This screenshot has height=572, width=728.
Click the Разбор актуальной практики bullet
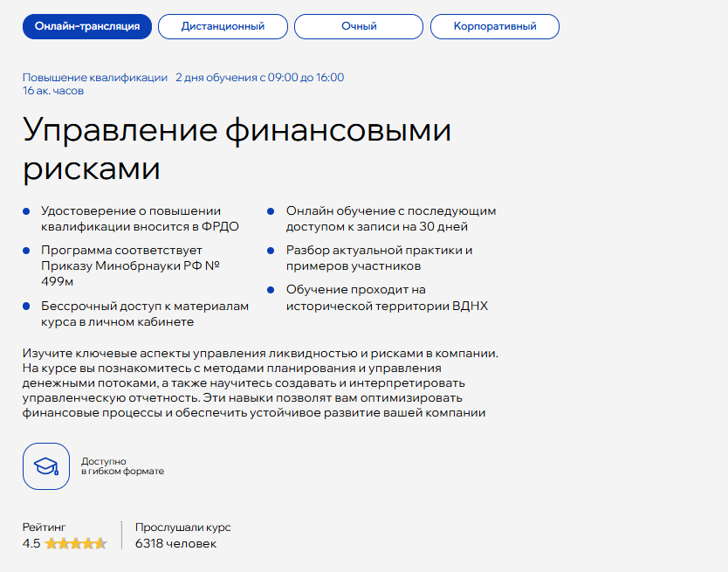coord(379,258)
